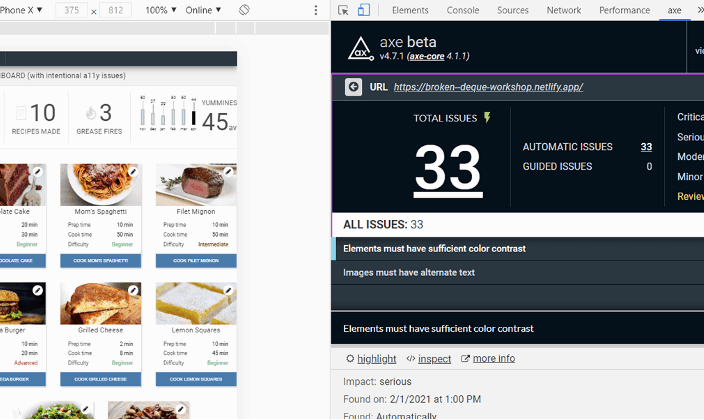The height and width of the screenshot is (420, 704).
Task: Open the 100% zoom level dropdown
Action: tap(161, 10)
